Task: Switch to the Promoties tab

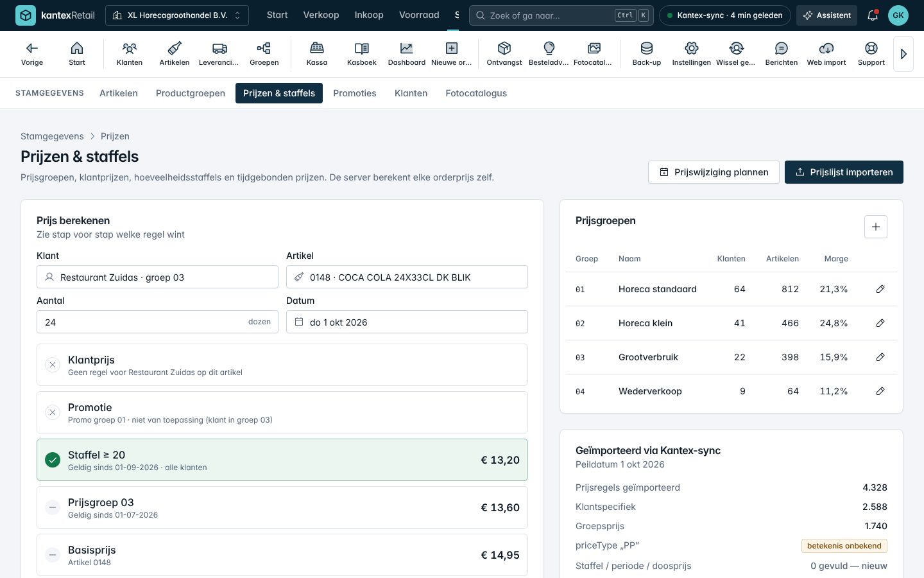Action: pyautogui.click(x=355, y=93)
